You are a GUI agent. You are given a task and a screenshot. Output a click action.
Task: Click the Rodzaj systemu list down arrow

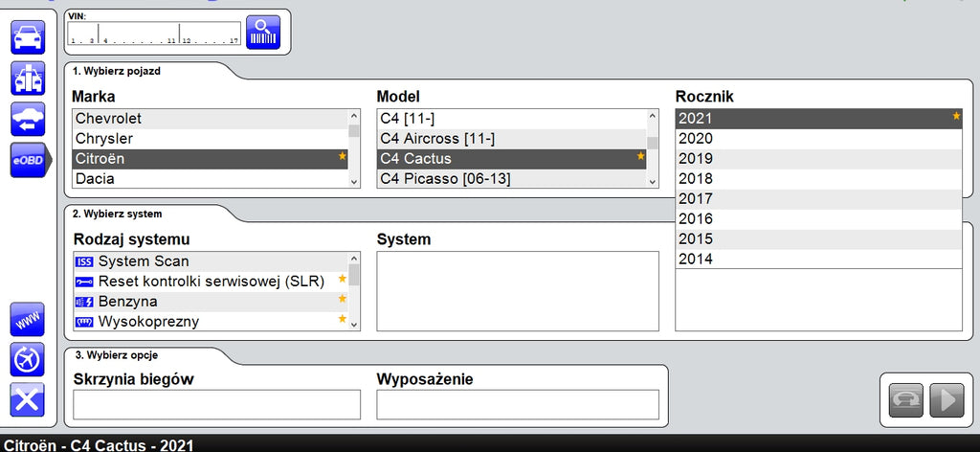tap(354, 325)
